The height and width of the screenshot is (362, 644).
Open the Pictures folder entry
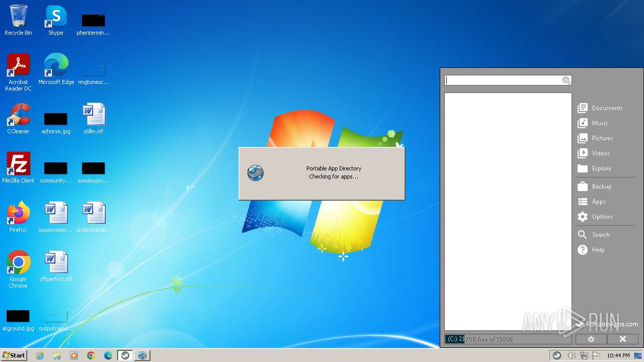coord(596,138)
